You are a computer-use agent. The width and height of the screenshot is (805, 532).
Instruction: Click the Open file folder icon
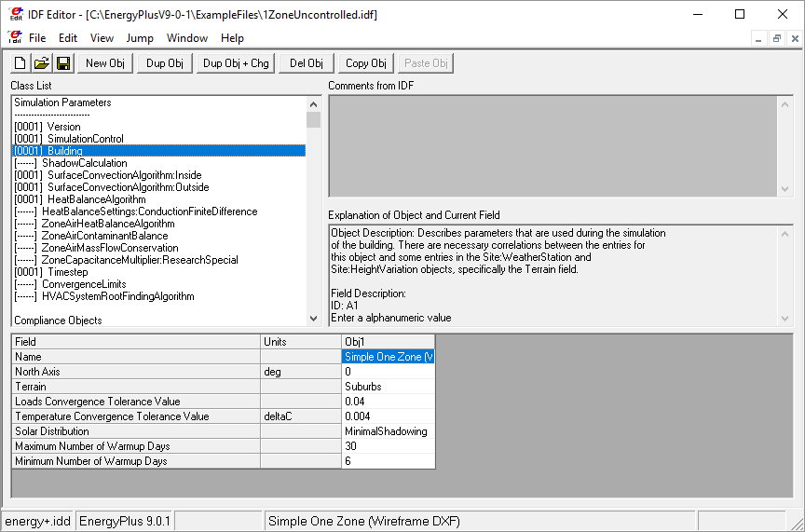click(42, 63)
